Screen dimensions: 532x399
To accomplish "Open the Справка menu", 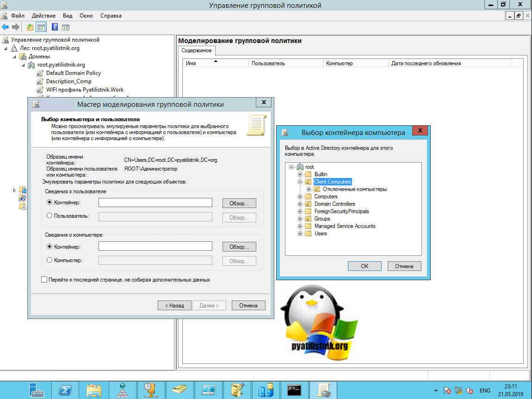I will [111, 16].
